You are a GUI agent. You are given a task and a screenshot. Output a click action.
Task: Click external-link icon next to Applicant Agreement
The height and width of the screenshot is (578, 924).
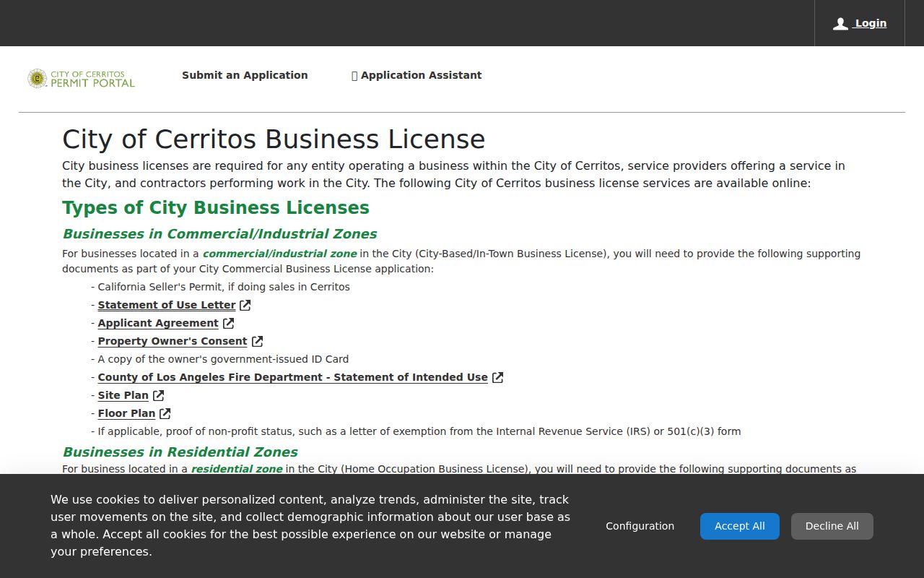click(x=228, y=323)
